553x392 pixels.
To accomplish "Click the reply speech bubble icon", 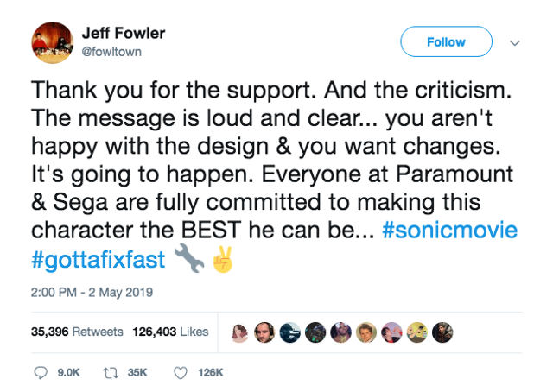I will (x=41, y=372).
